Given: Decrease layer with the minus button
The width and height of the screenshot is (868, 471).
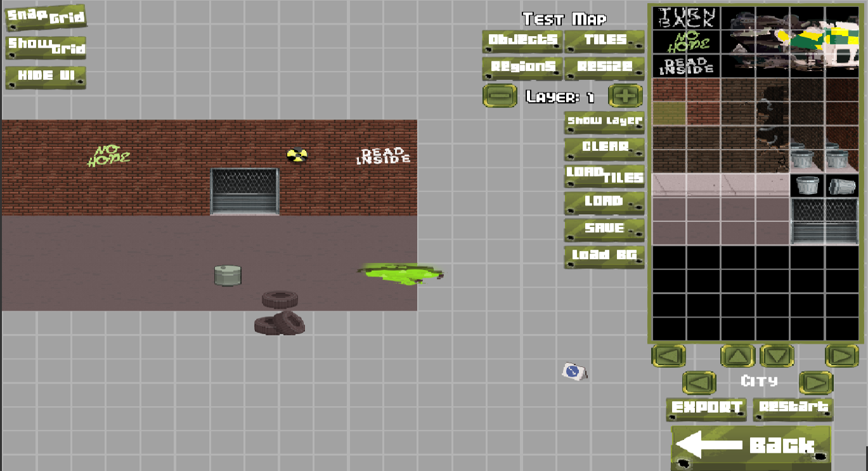Looking at the screenshot, I should [x=500, y=96].
